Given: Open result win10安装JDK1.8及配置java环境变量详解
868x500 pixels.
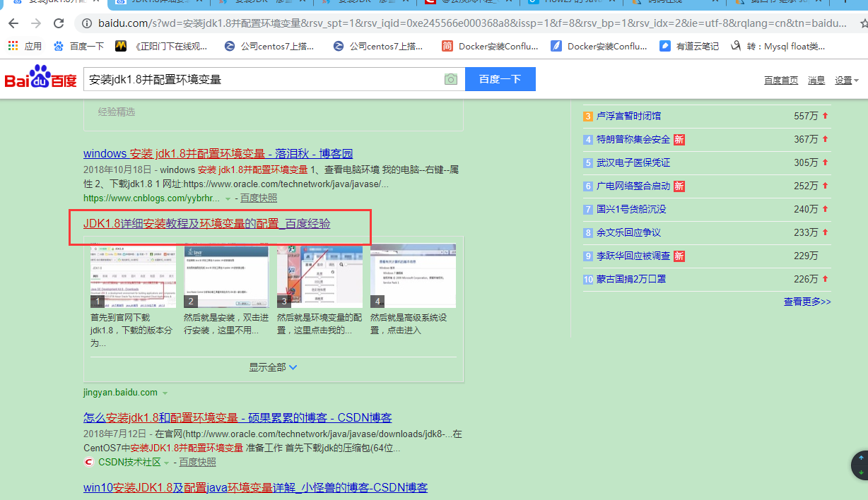Looking at the screenshot, I should pyautogui.click(x=255, y=488).
